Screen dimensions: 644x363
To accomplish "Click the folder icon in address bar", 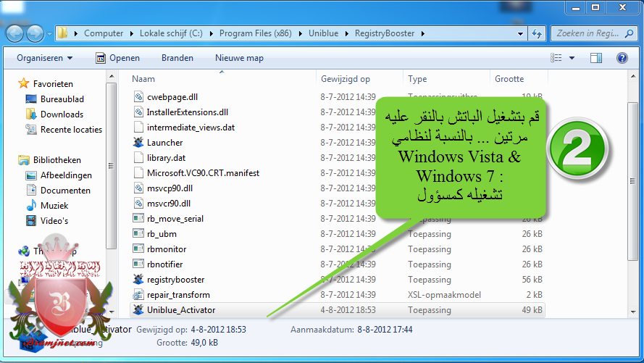I will pyautogui.click(x=62, y=33).
